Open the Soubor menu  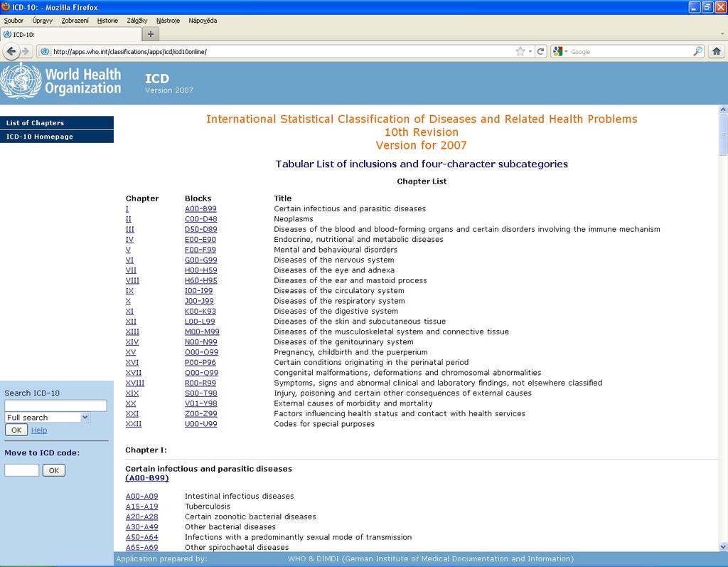point(14,21)
